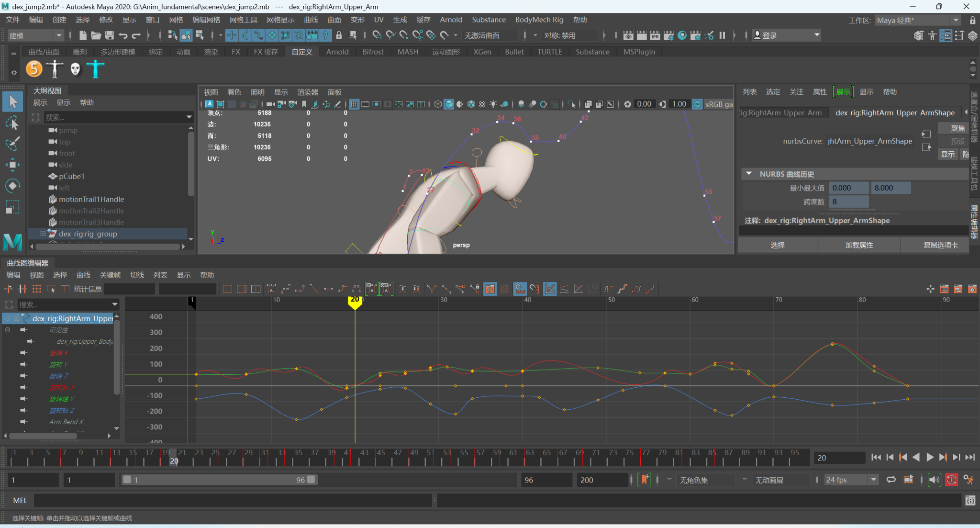Collapse the NURBS 曲线历史 section
This screenshot has width=980, height=528.
point(749,174)
